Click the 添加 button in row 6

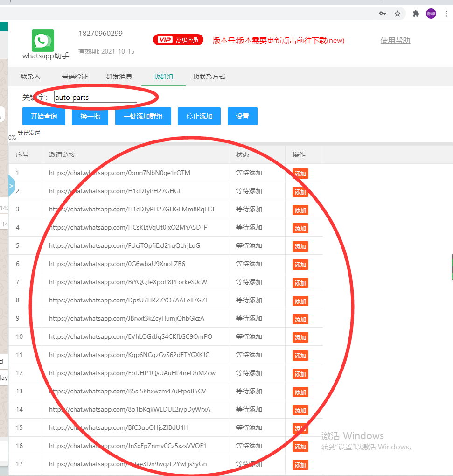tap(300, 265)
